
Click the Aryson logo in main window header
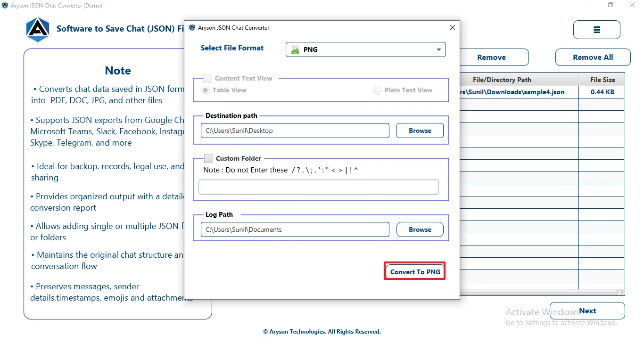click(38, 29)
